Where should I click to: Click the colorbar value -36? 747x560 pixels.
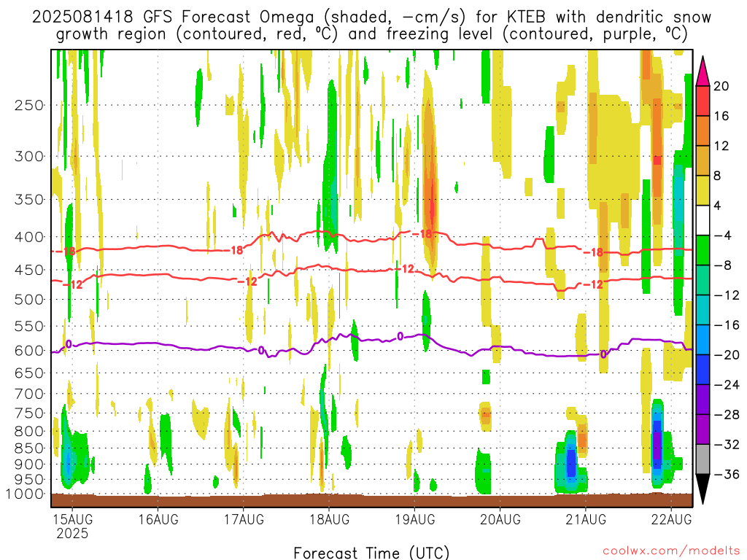tap(727, 475)
